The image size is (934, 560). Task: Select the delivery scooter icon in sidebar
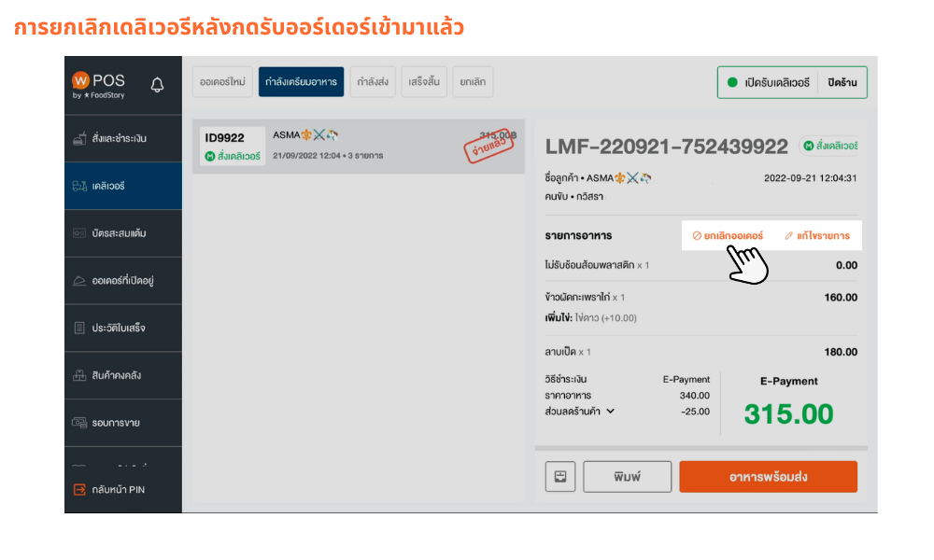pyautogui.click(x=79, y=187)
